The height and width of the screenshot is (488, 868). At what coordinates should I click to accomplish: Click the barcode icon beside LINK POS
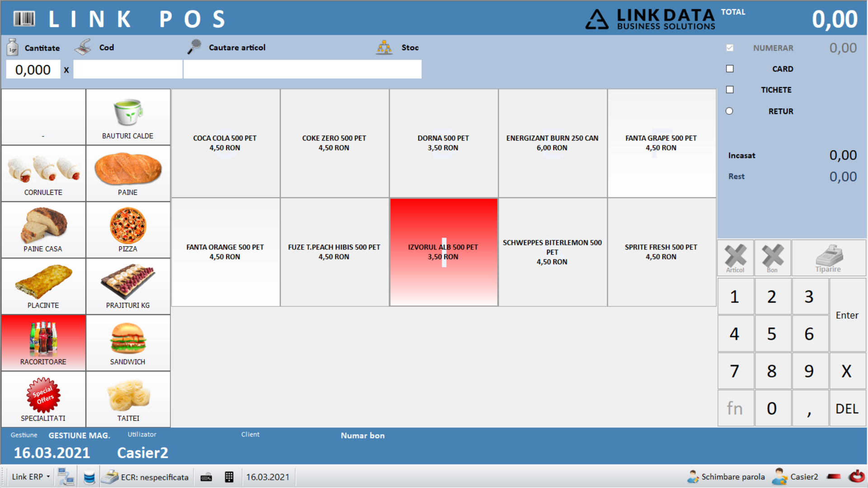click(x=24, y=19)
